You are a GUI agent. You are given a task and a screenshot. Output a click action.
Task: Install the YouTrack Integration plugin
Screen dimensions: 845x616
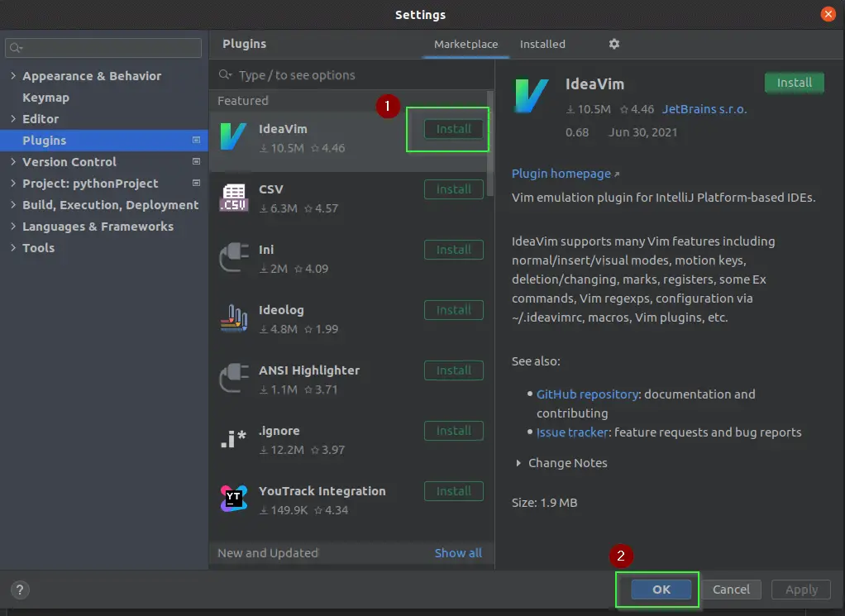pos(454,491)
